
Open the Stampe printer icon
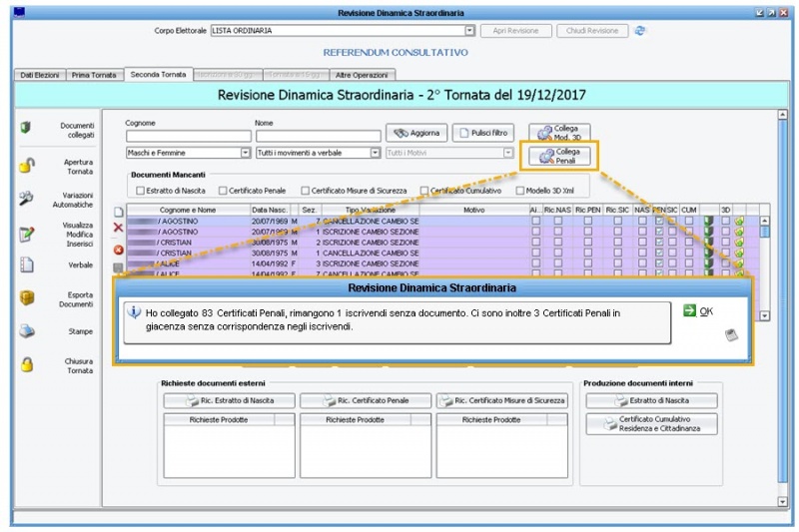(x=27, y=332)
